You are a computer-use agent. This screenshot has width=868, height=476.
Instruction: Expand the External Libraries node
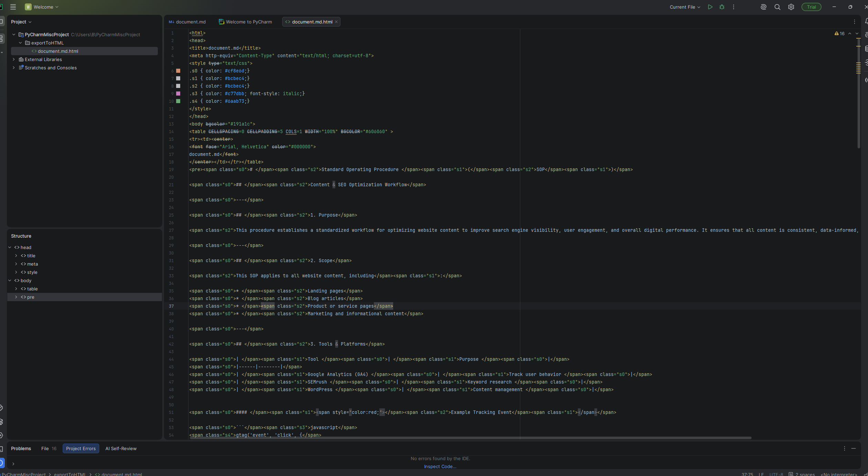pyautogui.click(x=14, y=59)
